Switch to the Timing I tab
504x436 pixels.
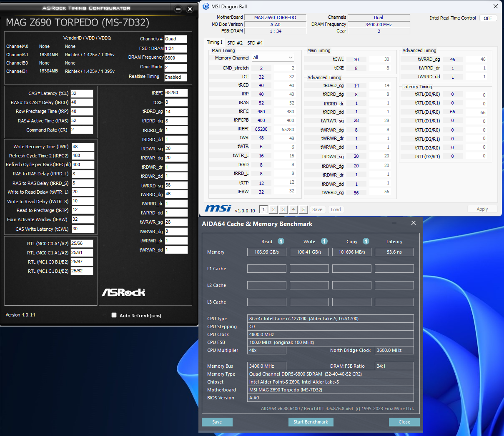click(x=215, y=42)
